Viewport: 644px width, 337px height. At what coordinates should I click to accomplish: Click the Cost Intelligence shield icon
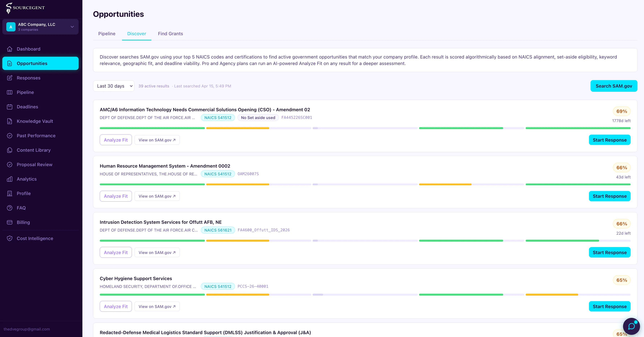(x=10, y=238)
